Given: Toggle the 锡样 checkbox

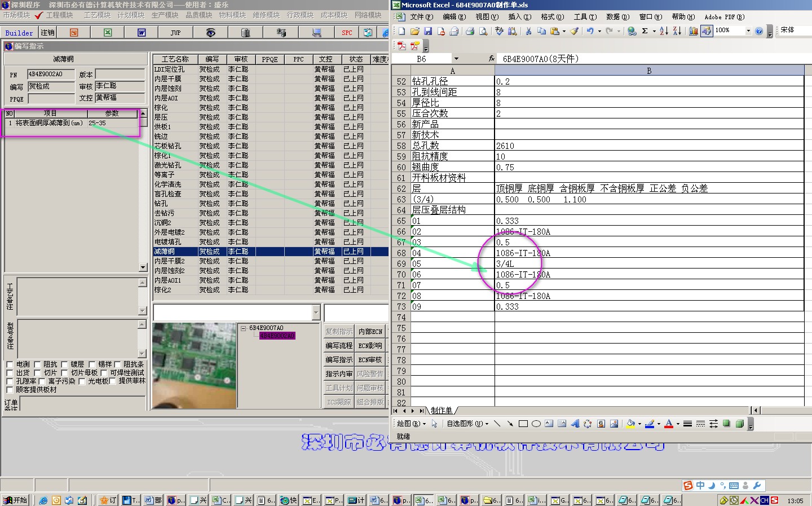Looking at the screenshot, I should [x=92, y=364].
